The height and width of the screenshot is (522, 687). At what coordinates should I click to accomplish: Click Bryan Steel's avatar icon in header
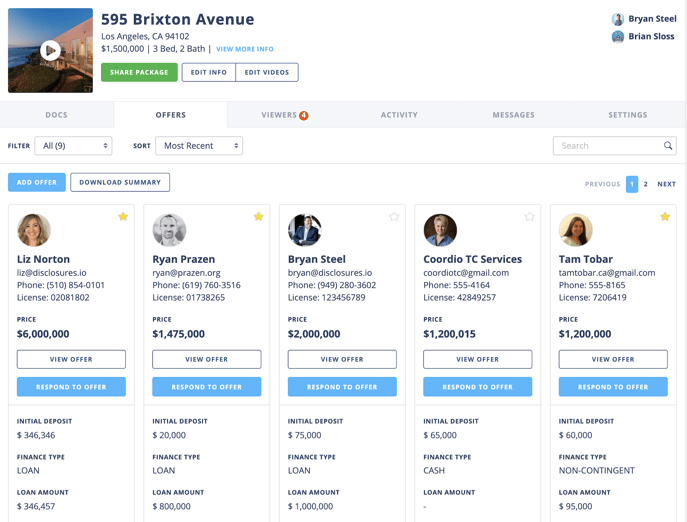tap(618, 19)
